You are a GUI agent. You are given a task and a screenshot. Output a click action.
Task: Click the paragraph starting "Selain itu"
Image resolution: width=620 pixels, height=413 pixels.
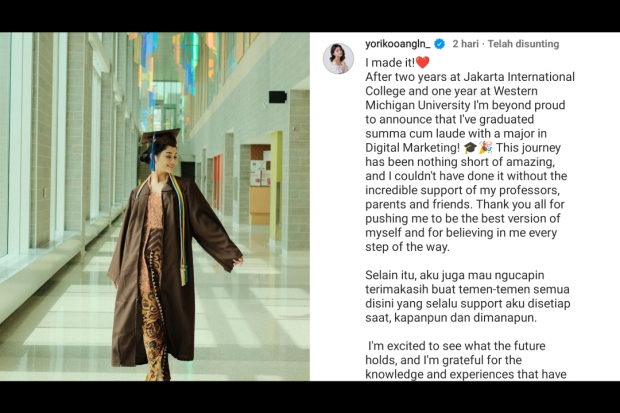click(x=468, y=296)
